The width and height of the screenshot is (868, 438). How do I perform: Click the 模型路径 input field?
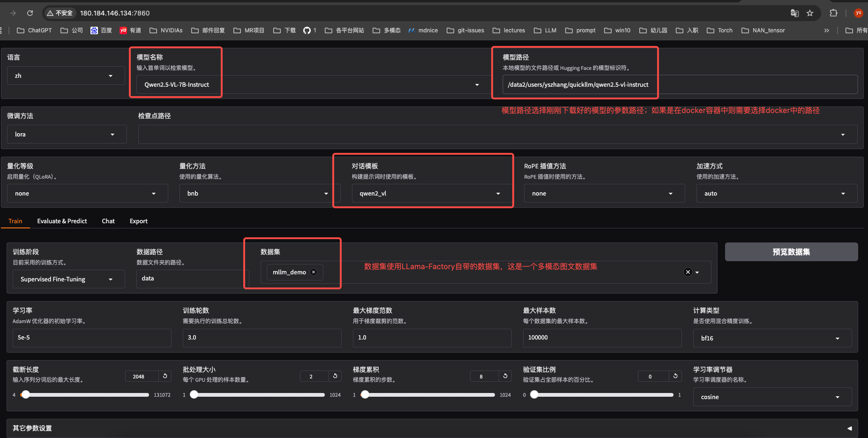pyautogui.click(x=680, y=84)
